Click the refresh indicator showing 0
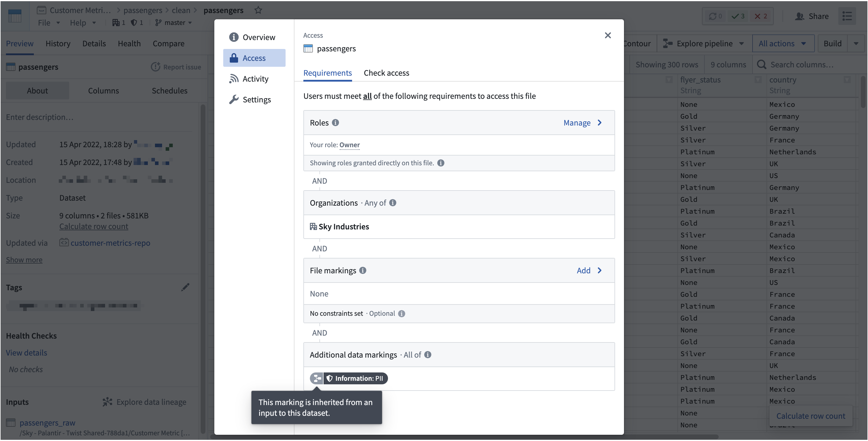 click(715, 16)
